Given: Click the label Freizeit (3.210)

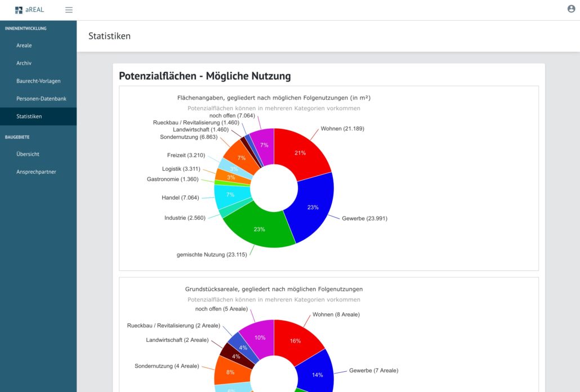Looking at the screenshot, I should [186, 155].
